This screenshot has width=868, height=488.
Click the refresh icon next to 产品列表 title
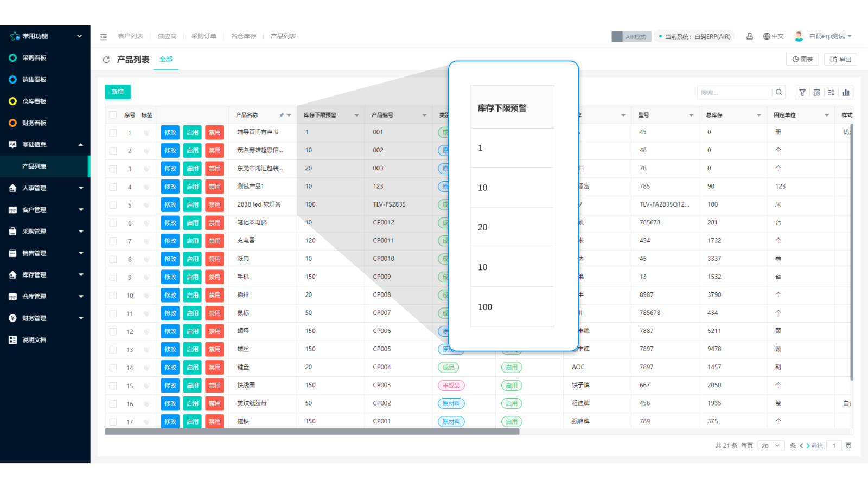[106, 60]
